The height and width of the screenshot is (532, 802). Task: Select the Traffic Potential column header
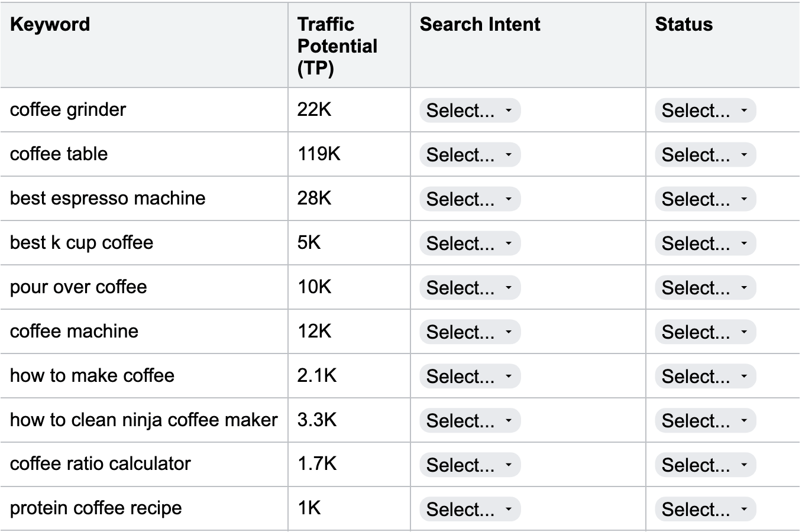[x=337, y=46]
